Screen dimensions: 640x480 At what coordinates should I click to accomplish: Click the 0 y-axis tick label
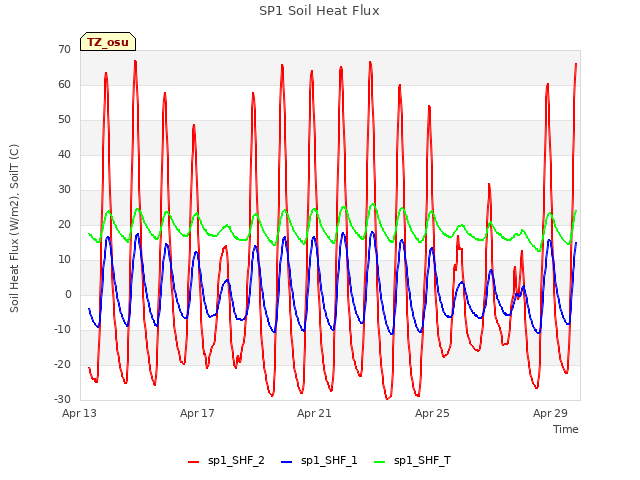tap(68, 295)
